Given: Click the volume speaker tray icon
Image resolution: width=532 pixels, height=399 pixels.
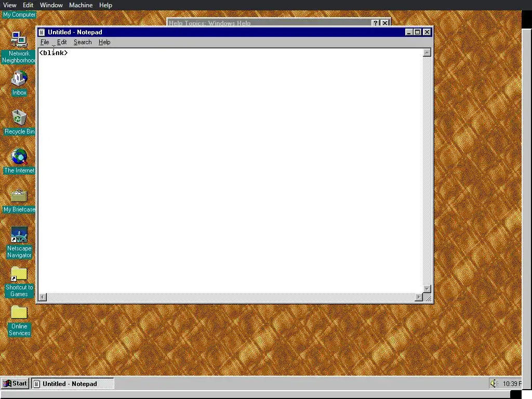Looking at the screenshot, I should (494, 383).
